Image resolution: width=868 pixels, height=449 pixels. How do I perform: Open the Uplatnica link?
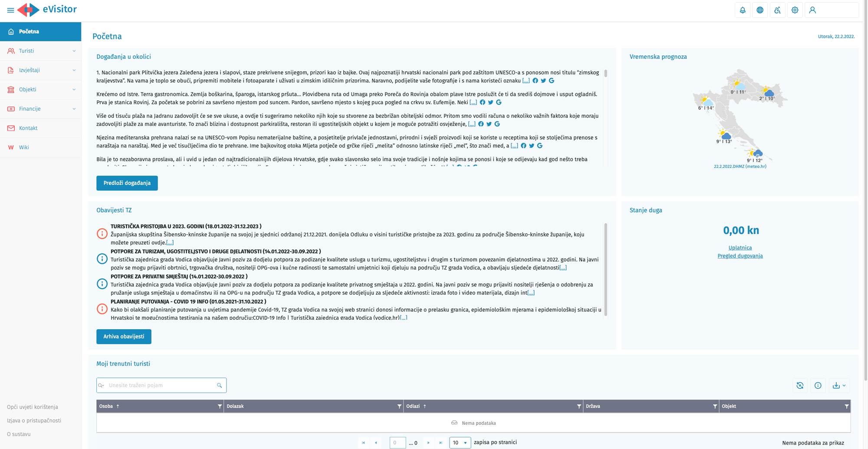pos(740,248)
